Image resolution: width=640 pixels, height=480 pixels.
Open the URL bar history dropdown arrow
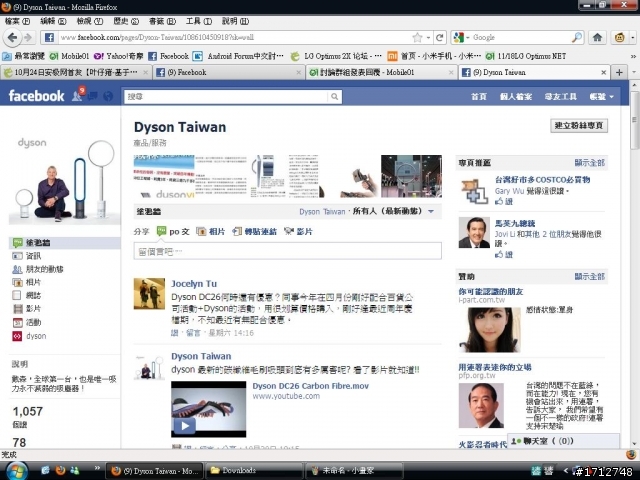[428, 38]
